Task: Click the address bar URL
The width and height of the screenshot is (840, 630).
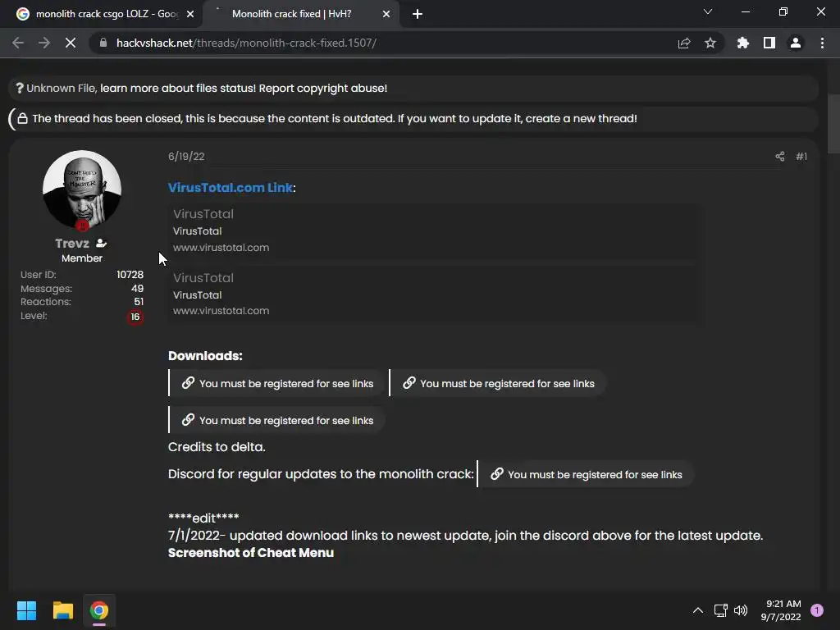Action: point(246,43)
